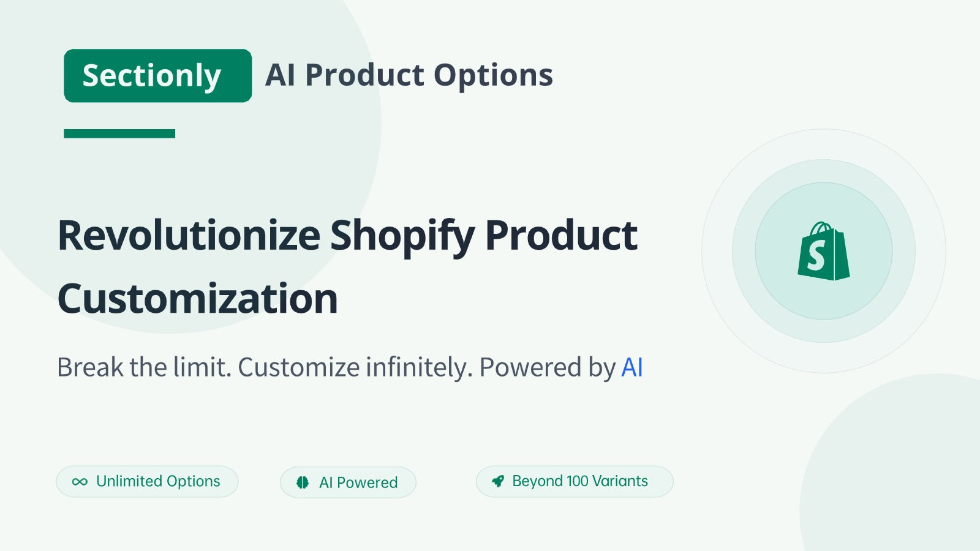Select the AI Powered pill text

(358, 482)
